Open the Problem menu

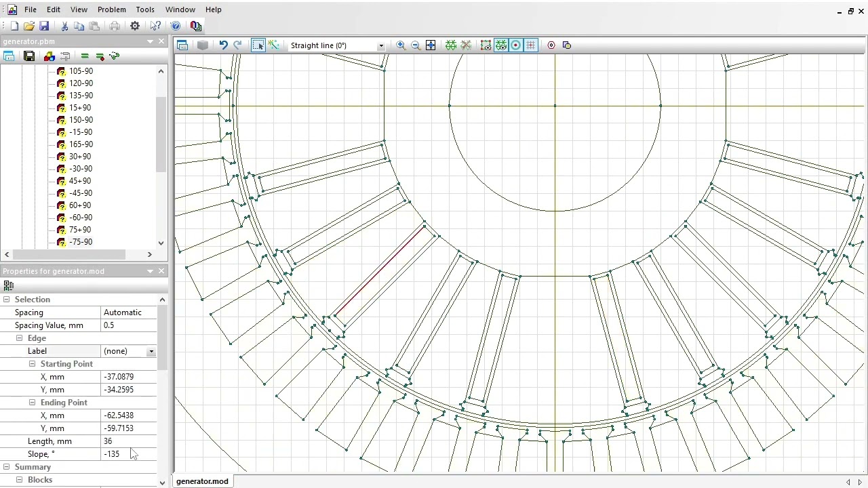pos(112,9)
